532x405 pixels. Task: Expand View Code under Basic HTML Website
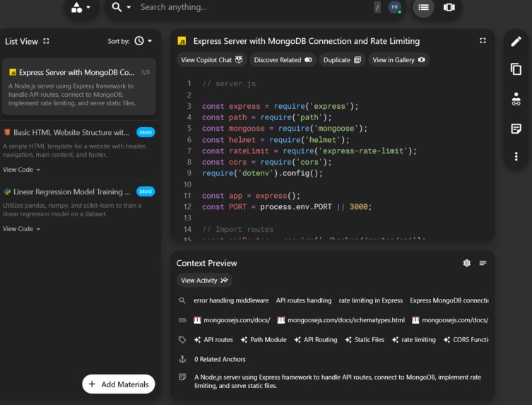21,170
